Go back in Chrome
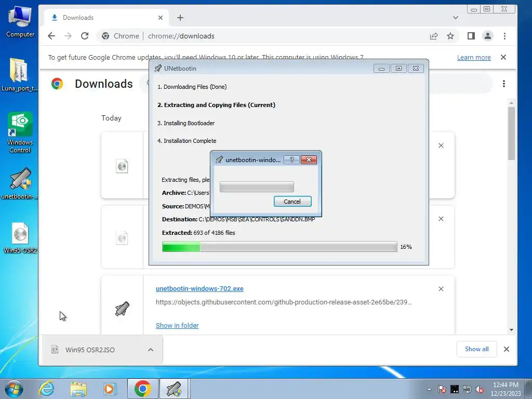 click(x=51, y=36)
